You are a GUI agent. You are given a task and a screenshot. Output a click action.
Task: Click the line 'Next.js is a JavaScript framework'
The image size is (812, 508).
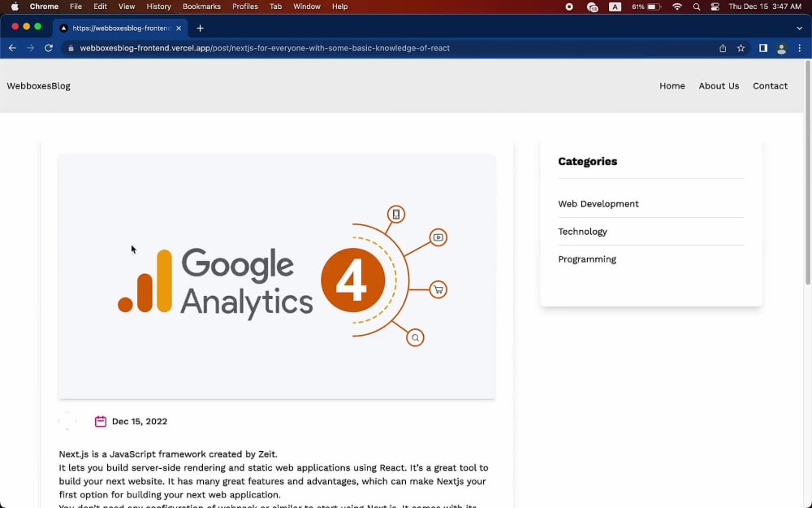coord(168,454)
